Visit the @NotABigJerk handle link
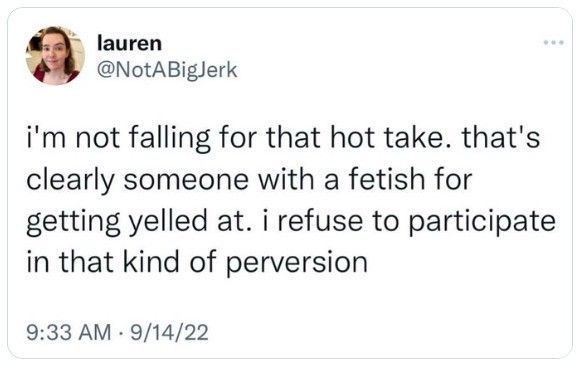This screenshot has width=584, height=367. coord(167,70)
